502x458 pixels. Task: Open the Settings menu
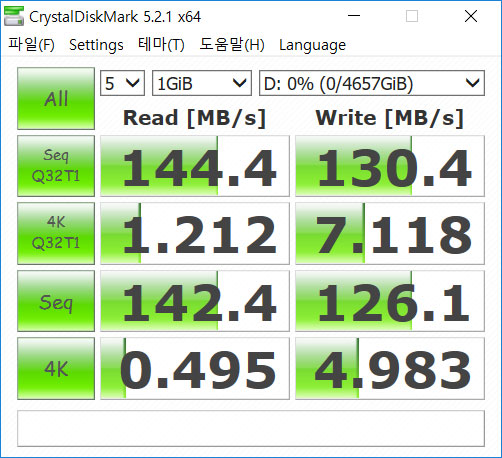click(x=96, y=44)
